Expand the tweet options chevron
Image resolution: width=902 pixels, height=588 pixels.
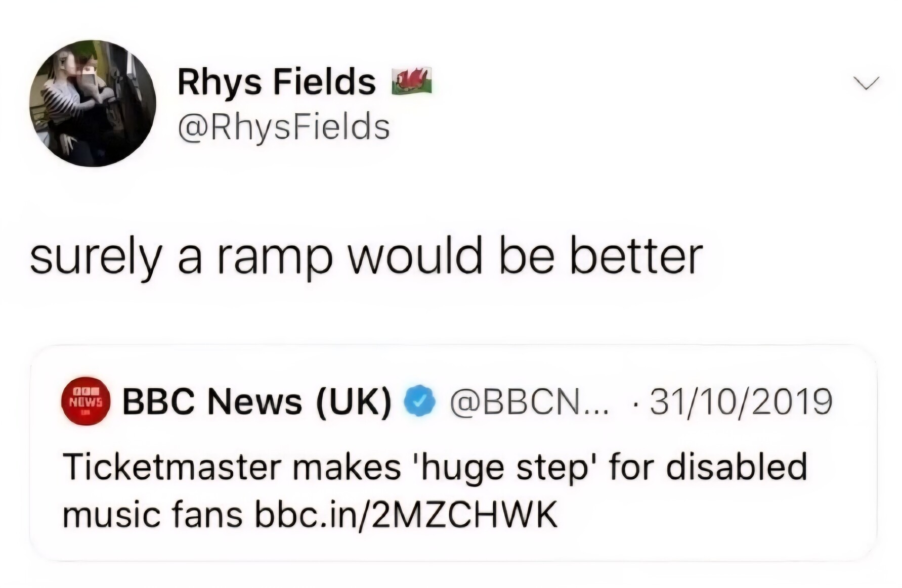click(866, 82)
